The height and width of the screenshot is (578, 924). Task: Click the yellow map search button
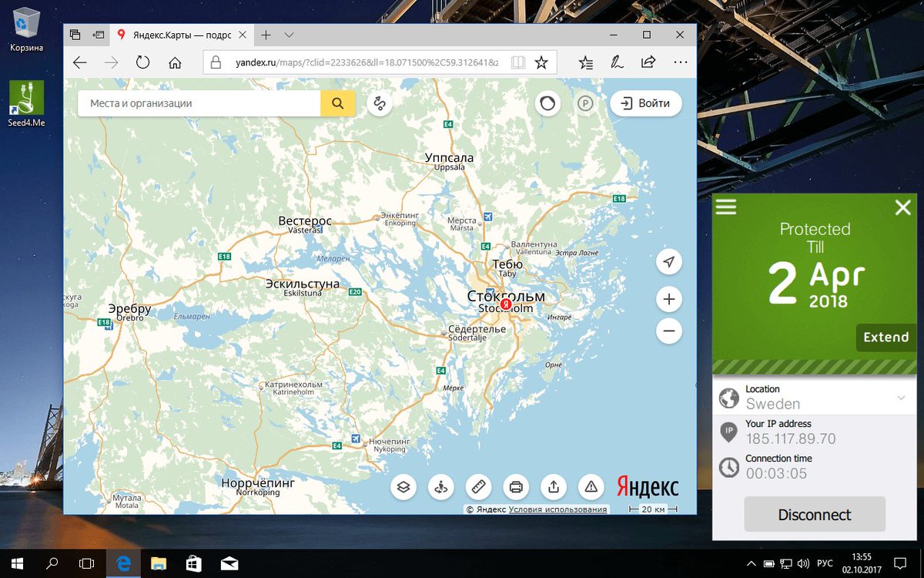pyautogui.click(x=337, y=103)
